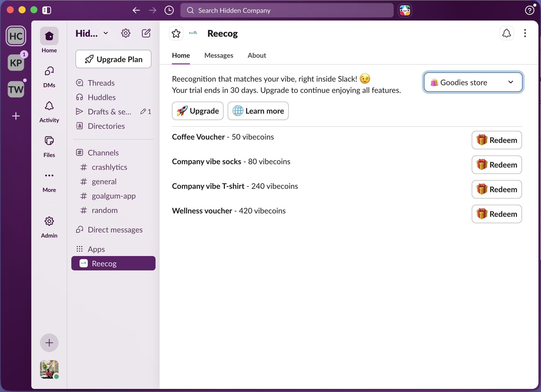The height and width of the screenshot is (392, 541).
Task: Go forward in history
Action: 153,10
